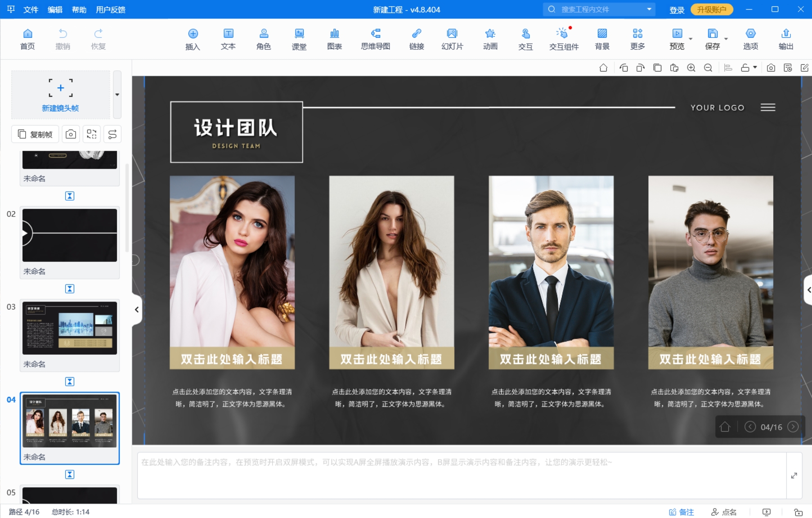Click the paste icon in canvas toolbar
The image size is (812, 518).
[674, 68]
